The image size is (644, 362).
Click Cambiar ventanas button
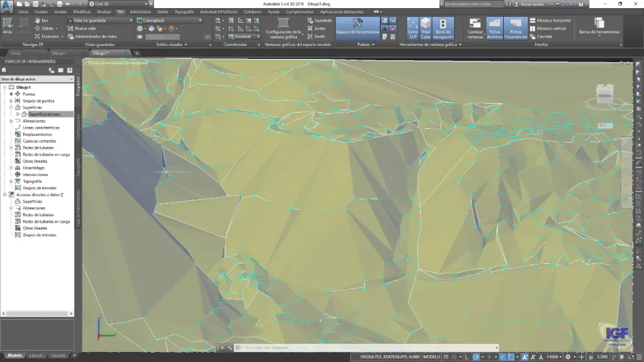point(475,28)
